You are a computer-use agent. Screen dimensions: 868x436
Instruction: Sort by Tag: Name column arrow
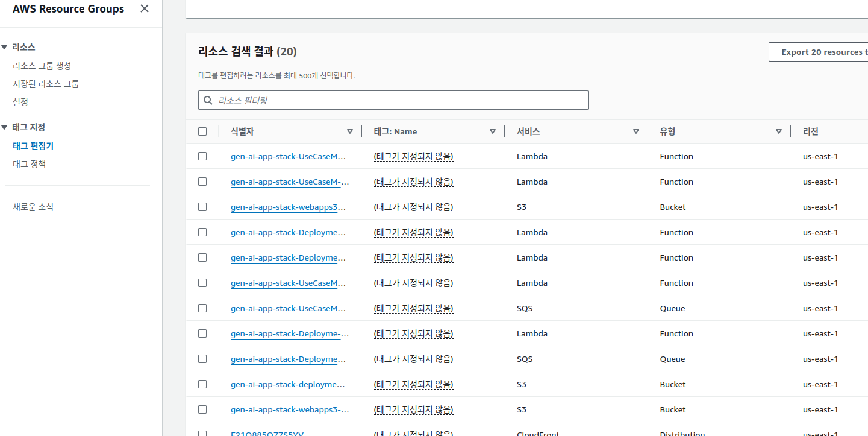(x=493, y=131)
